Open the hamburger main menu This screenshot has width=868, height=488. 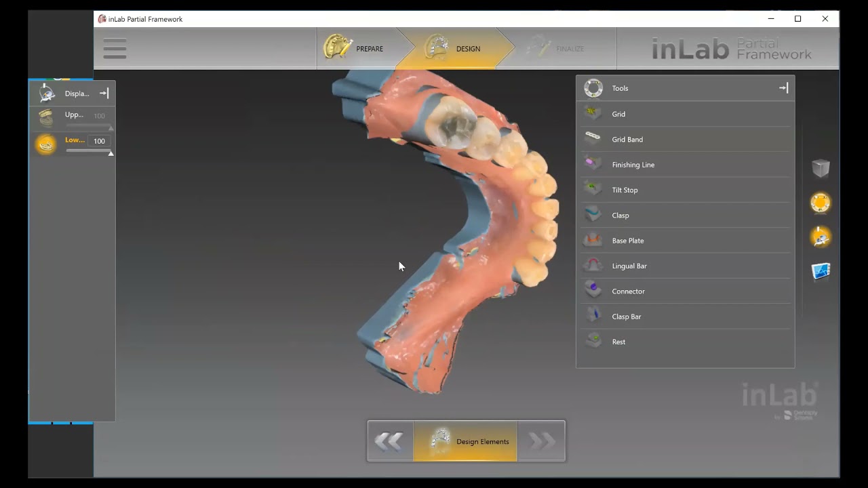click(x=115, y=48)
